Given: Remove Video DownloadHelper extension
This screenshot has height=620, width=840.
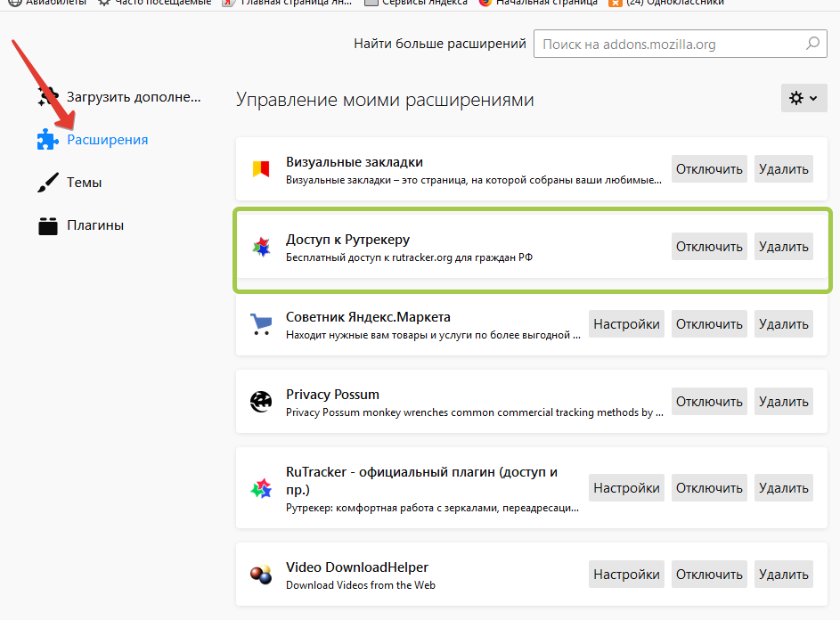Looking at the screenshot, I should (x=784, y=575).
